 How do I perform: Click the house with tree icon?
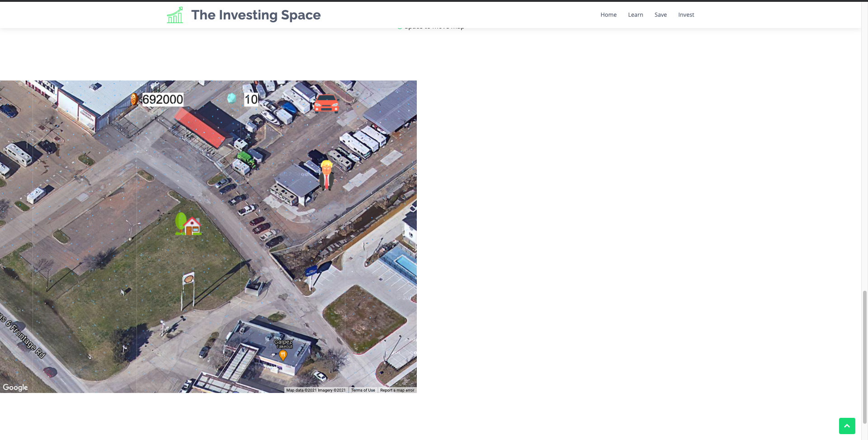tap(189, 224)
